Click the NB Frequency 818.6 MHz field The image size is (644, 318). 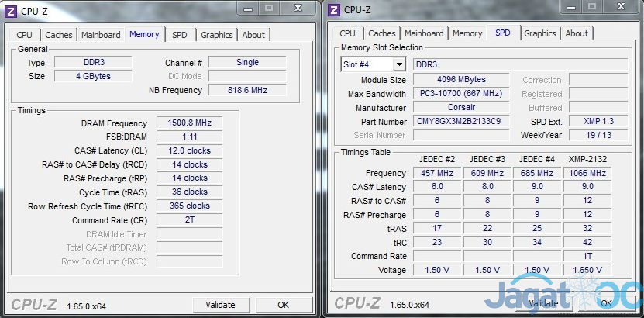point(247,90)
